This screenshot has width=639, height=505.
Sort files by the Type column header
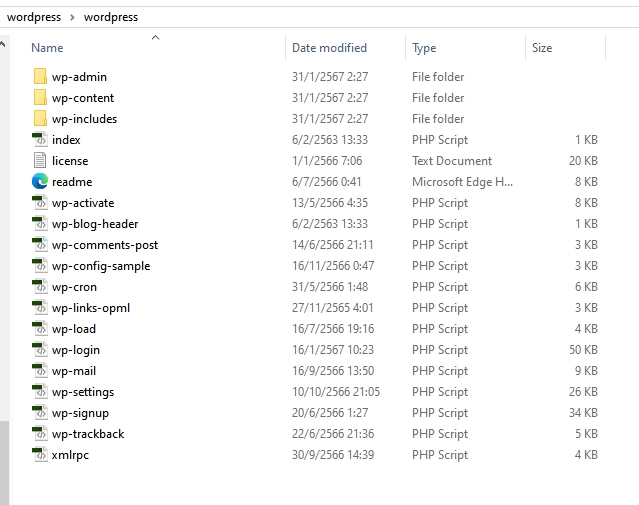[424, 48]
